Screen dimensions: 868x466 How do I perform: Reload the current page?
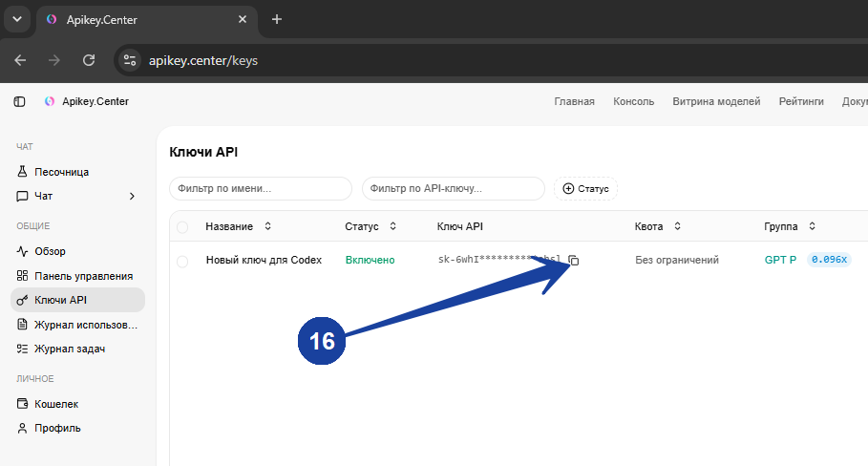coord(89,60)
